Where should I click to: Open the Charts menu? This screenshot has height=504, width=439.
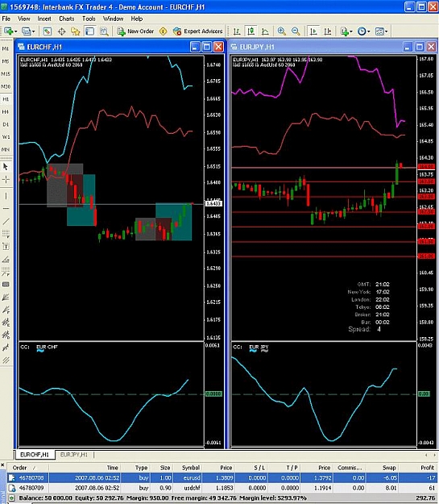coord(67,19)
